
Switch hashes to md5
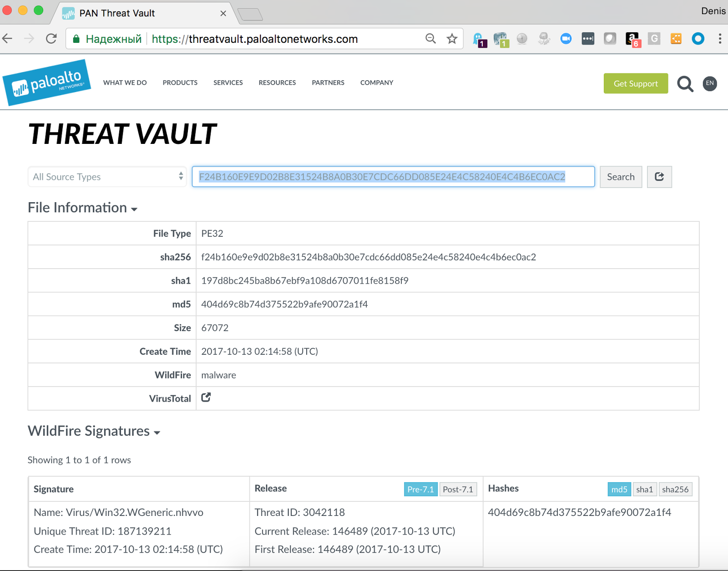(x=619, y=489)
